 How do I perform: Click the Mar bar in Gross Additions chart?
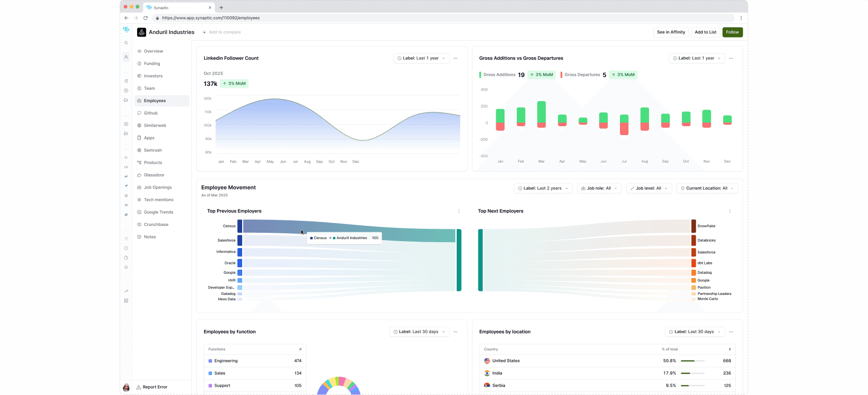(542, 114)
